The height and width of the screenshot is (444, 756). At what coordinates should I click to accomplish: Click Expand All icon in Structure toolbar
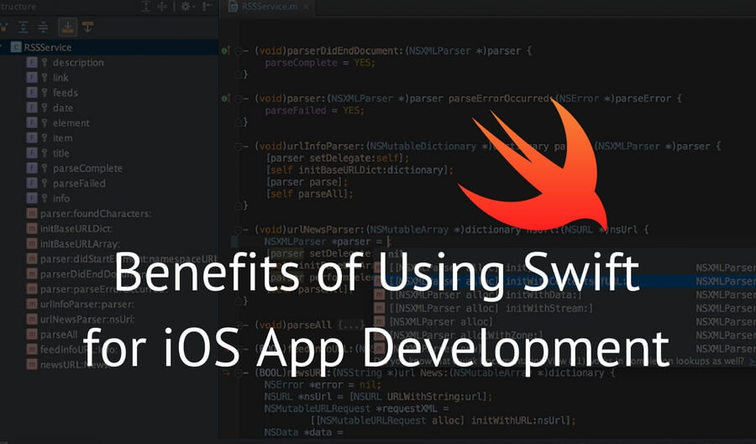tap(23, 27)
